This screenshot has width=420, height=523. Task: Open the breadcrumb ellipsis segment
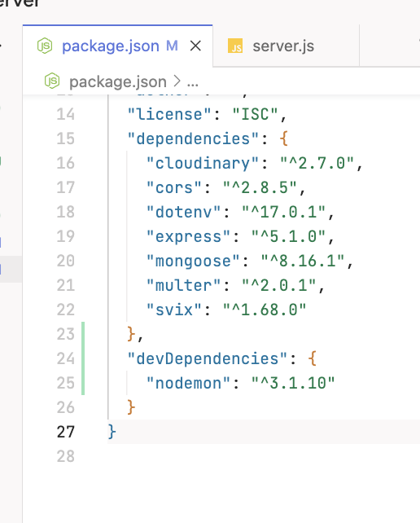click(x=193, y=82)
